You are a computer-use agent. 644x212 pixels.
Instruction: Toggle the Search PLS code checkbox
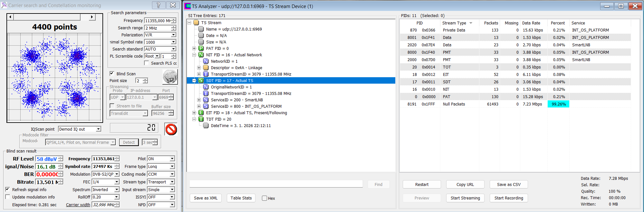[x=147, y=63]
